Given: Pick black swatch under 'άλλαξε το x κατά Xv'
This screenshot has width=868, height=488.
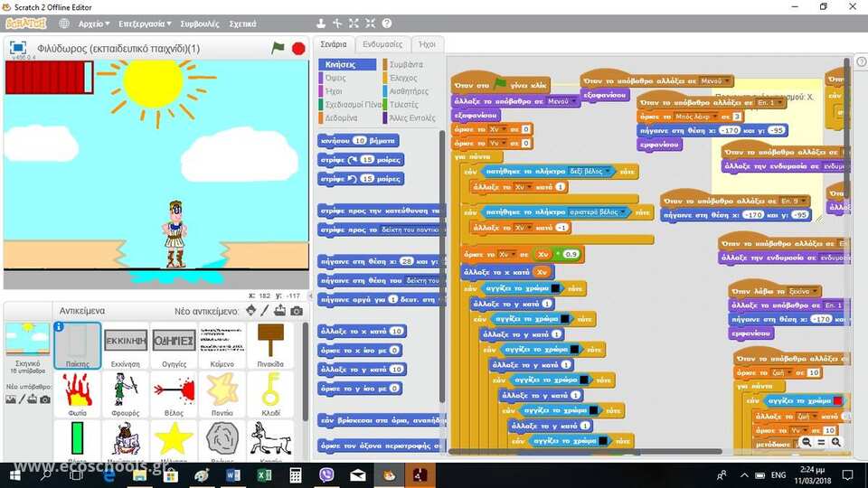Looking at the screenshot, I should point(555,289).
